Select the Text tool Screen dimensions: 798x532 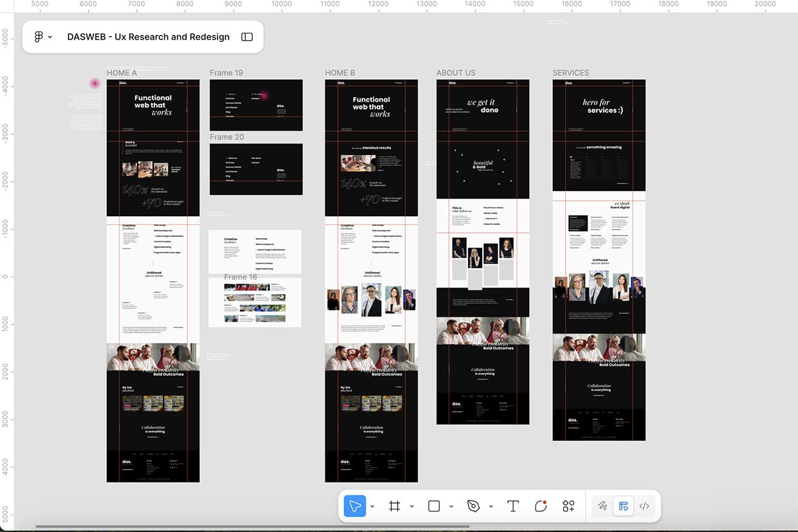513,506
